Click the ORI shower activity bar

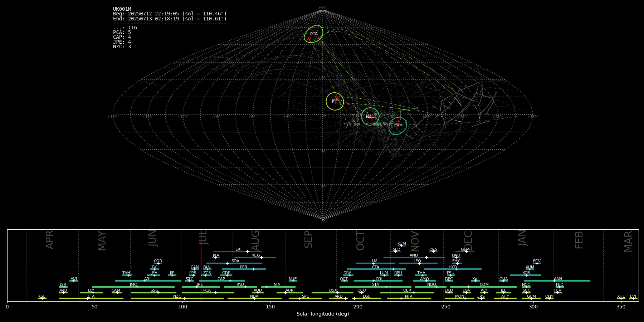tap(378, 281)
